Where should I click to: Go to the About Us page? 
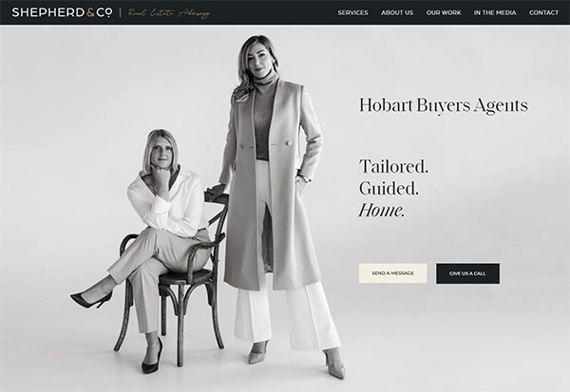(x=397, y=12)
